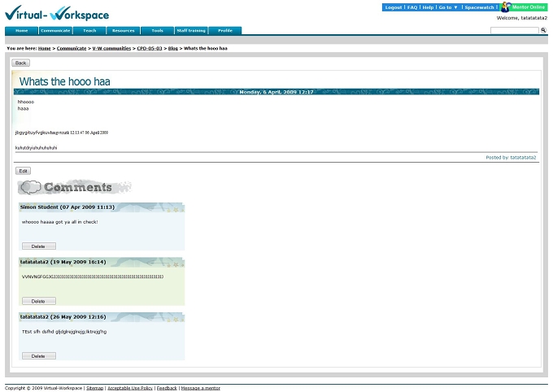Open the Resources tab
553x392 pixels.
(x=123, y=31)
